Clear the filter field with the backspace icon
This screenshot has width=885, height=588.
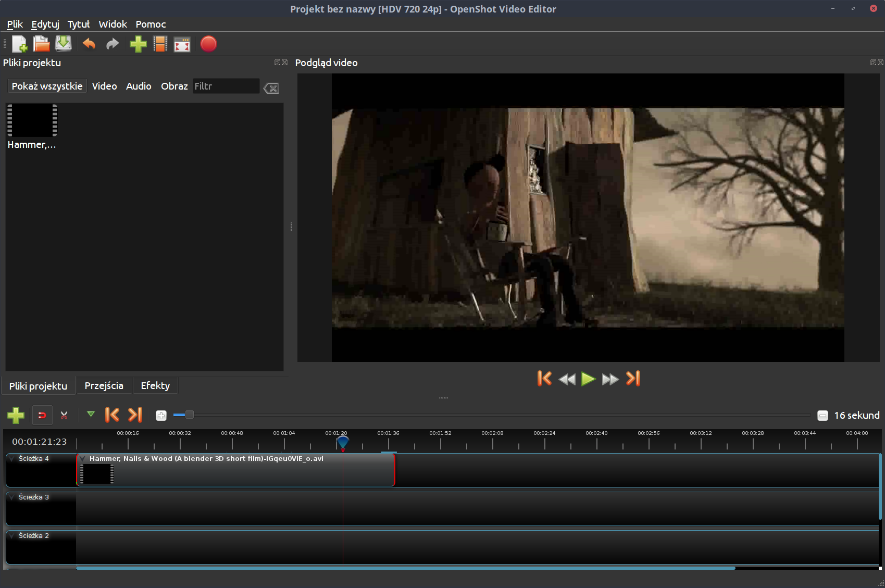point(271,88)
